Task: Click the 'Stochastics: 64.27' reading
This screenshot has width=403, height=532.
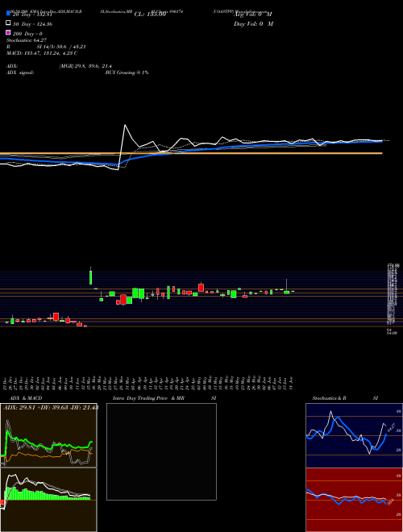Action: 27,40
